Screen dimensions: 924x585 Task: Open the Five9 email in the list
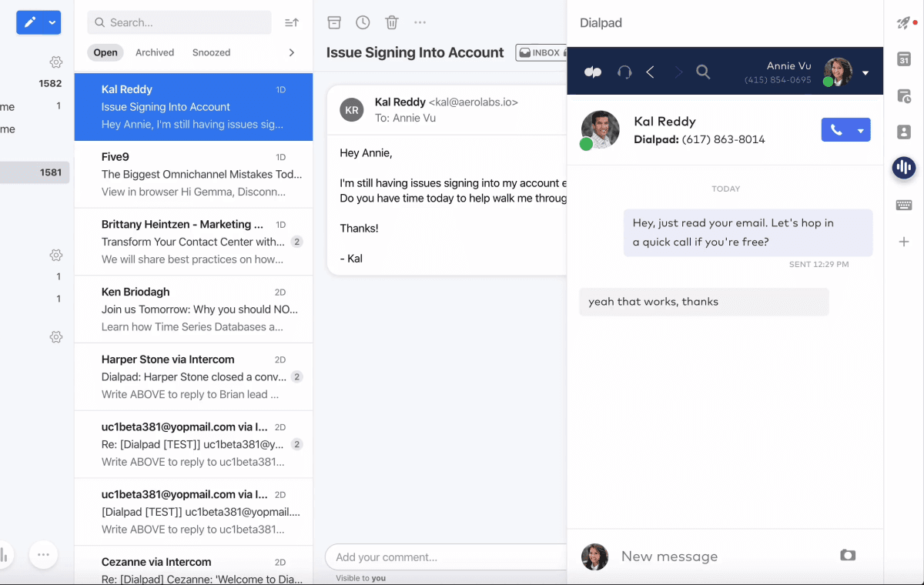193,175
